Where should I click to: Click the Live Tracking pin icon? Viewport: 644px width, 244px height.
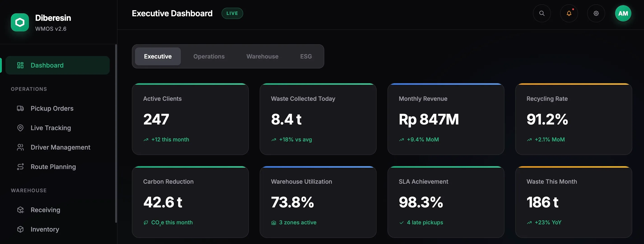[20, 128]
